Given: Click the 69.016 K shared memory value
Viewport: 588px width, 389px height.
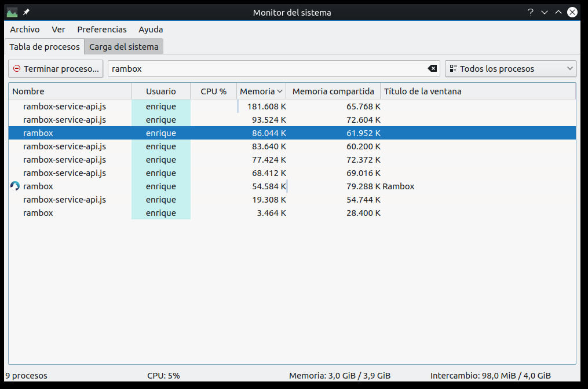Looking at the screenshot, I should [x=363, y=173].
